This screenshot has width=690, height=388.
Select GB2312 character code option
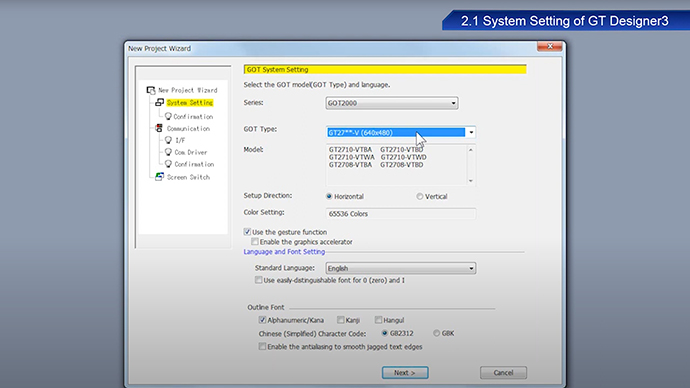(x=385, y=333)
